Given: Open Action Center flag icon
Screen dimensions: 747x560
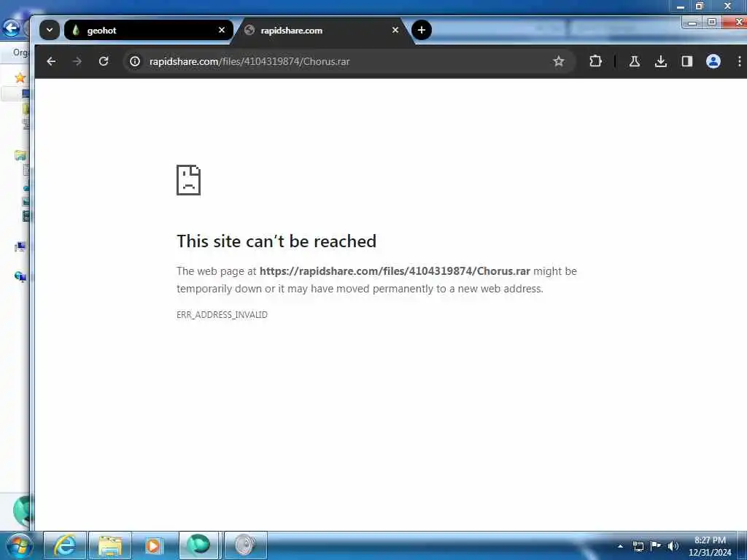Looking at the screenshot, I should [656, 545].
